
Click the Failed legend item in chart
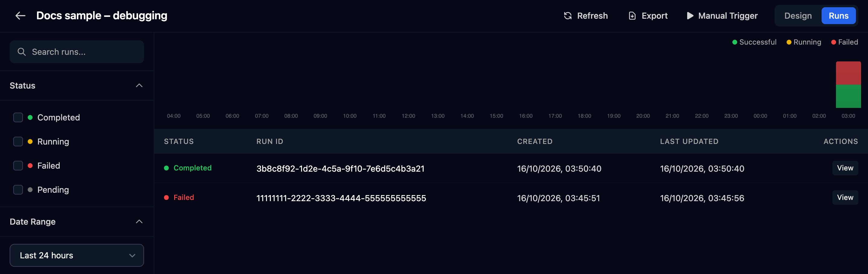[x=844, y=42]
